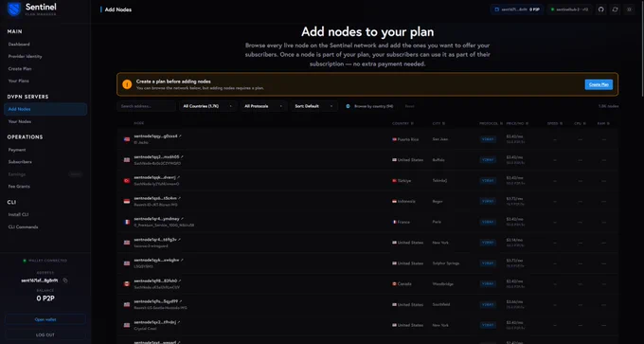Screen dimensions: 644x344
Task: Click the Reset filter link
Action: click(409, 106)
